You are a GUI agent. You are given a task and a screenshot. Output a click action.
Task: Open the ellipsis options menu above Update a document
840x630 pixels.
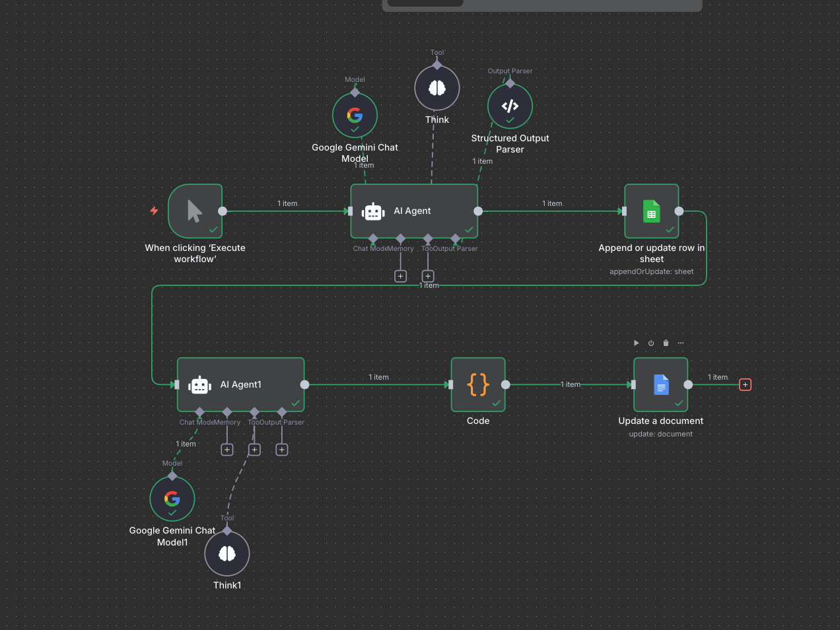681,343
